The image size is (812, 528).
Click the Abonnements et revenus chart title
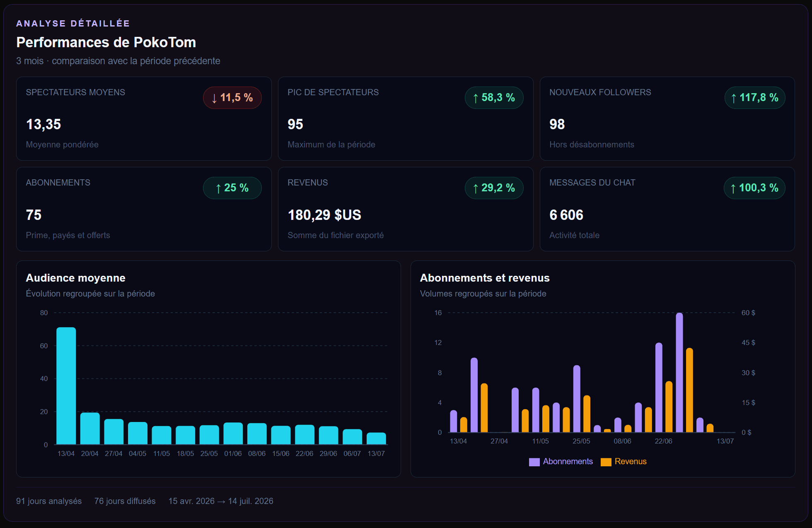tap(485, 278)
